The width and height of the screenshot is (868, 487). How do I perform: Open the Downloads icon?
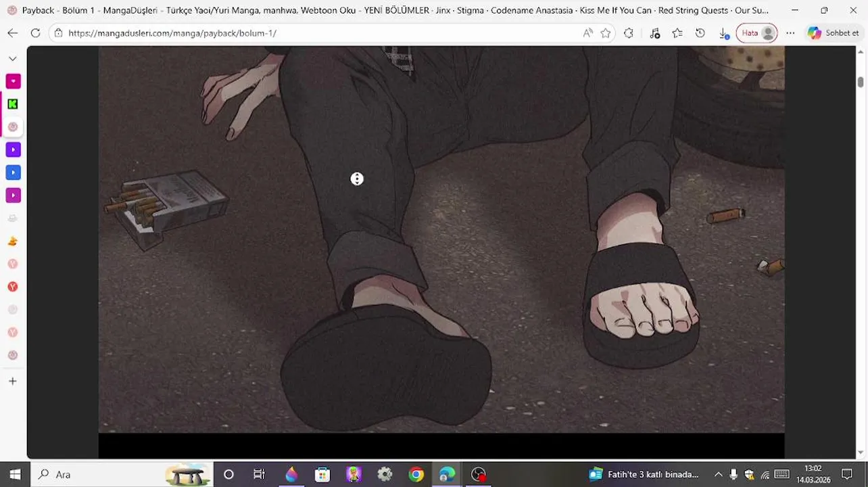click(723, 33)
